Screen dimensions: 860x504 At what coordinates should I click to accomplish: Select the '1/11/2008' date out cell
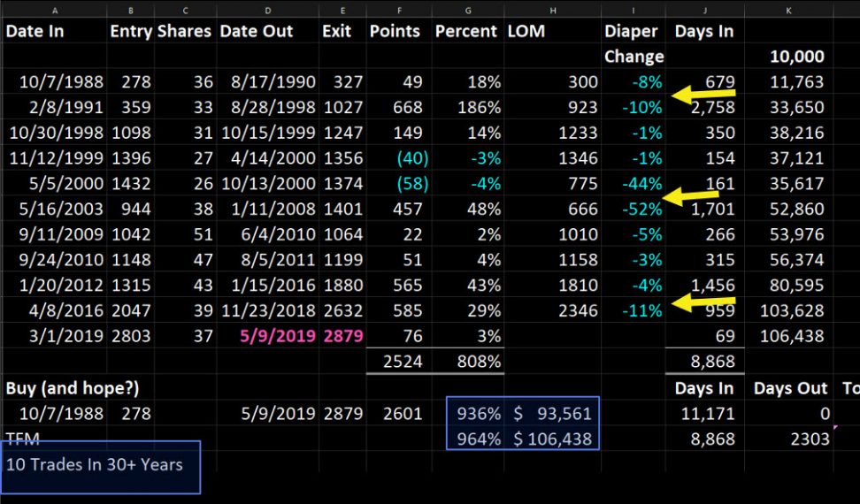pyautogui.click(x=268, y=209)
